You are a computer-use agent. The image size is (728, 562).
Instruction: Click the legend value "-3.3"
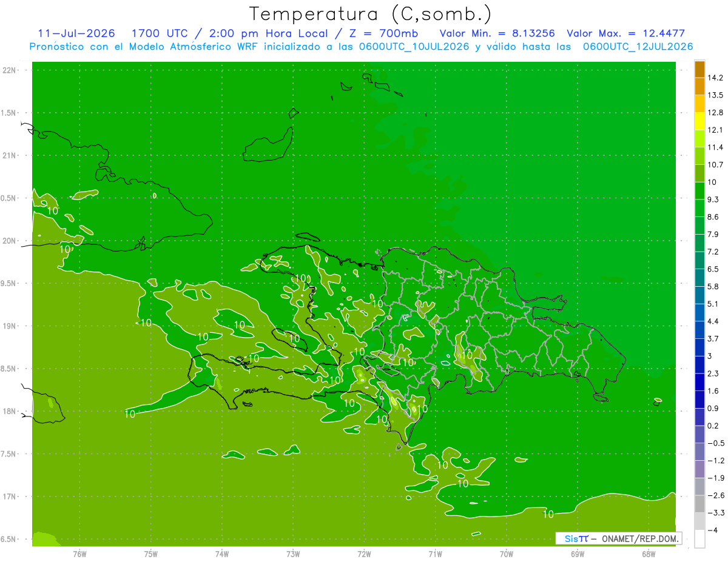(716, 512)
